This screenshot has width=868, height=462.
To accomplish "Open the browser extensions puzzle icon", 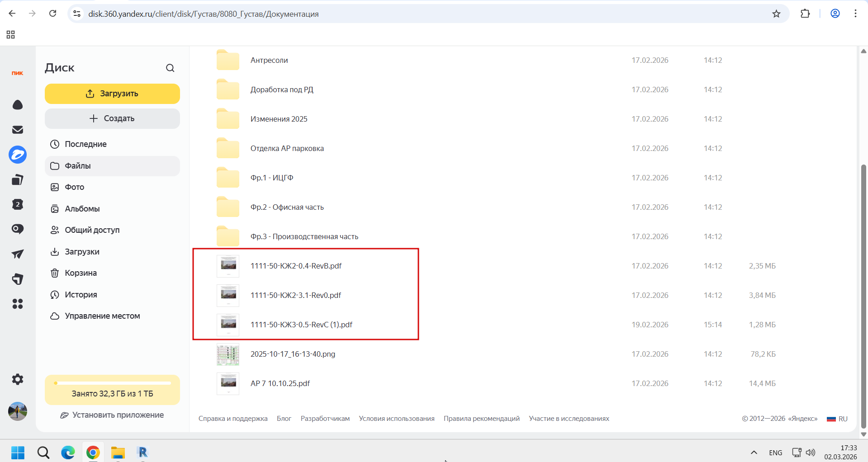I will 805,14.
